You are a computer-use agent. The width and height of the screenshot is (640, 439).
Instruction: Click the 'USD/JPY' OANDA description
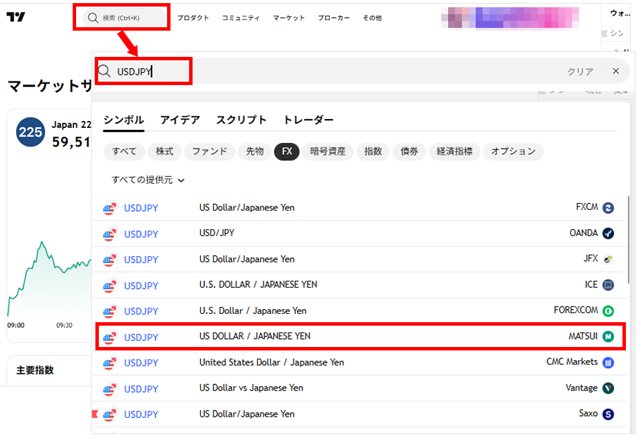(x=217, y=233)
